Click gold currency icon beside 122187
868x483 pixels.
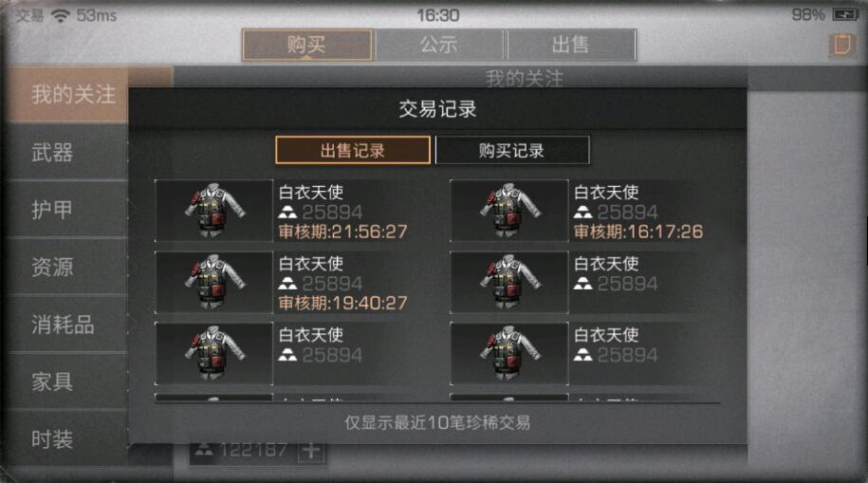pos(203,449)
